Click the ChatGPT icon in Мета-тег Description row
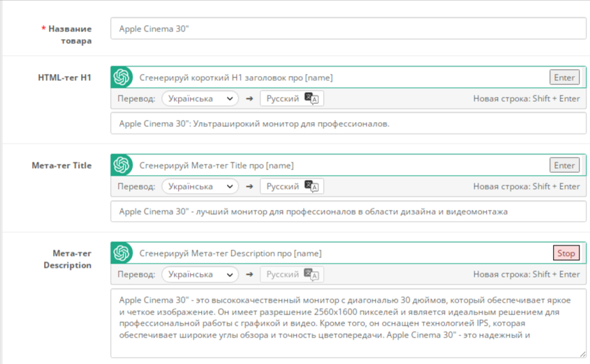This screenshot has height=364, width=590. click(121, 253)
